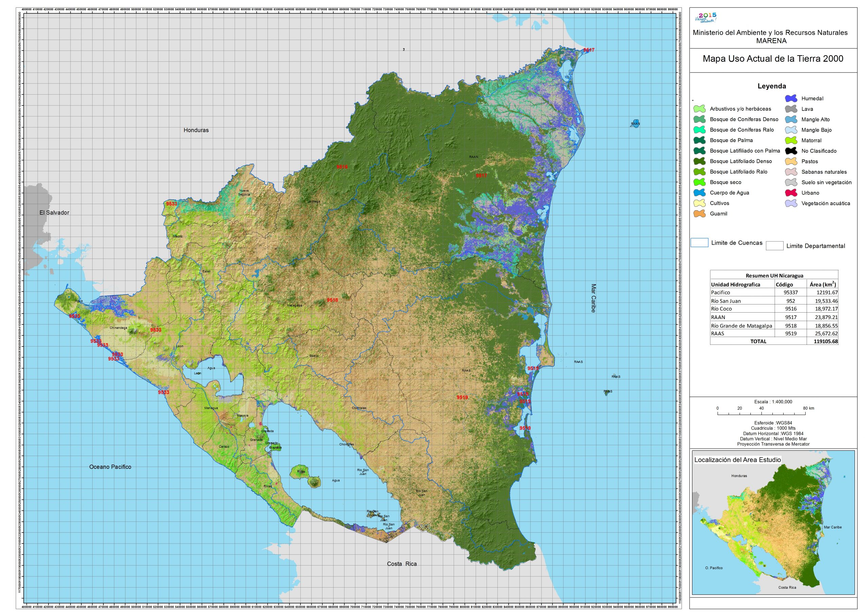The image size is (868, 613).
Task: Select the Mangle Alto legend icon
Action: [x=791, y=119]
